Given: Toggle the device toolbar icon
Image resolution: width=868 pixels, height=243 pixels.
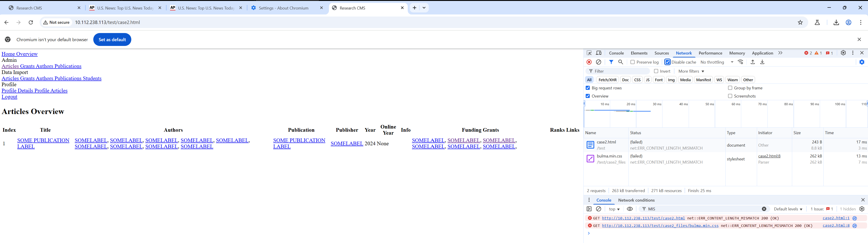Looking at the screenshot, I should click(x=599, y=53).
